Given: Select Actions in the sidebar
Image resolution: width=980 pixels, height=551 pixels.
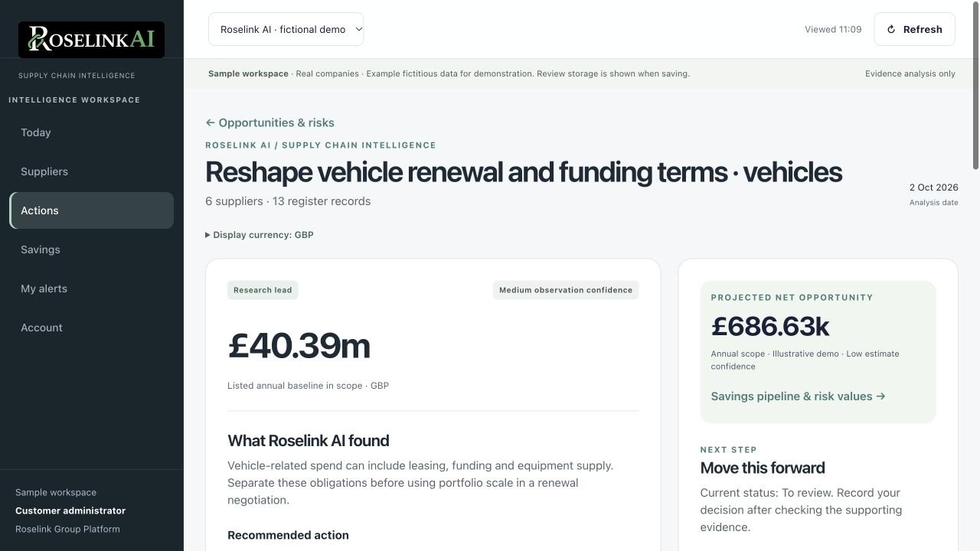Looking at the screenshot, I should click(x=91, y=210).
